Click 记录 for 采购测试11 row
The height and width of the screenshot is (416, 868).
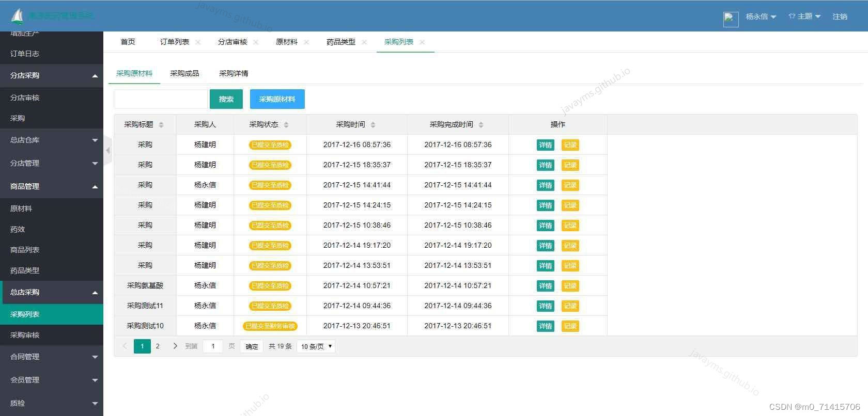tap(570, 306)
